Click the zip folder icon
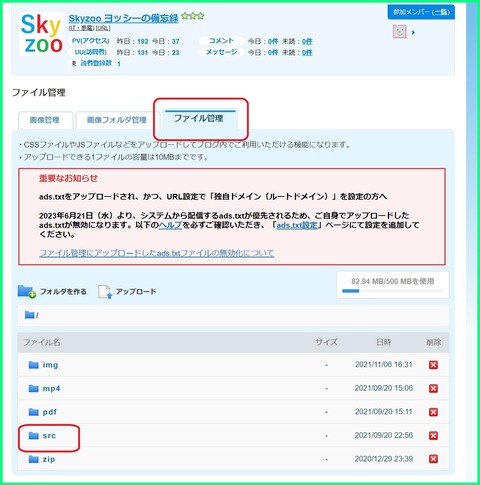 [x=34, y=459]
